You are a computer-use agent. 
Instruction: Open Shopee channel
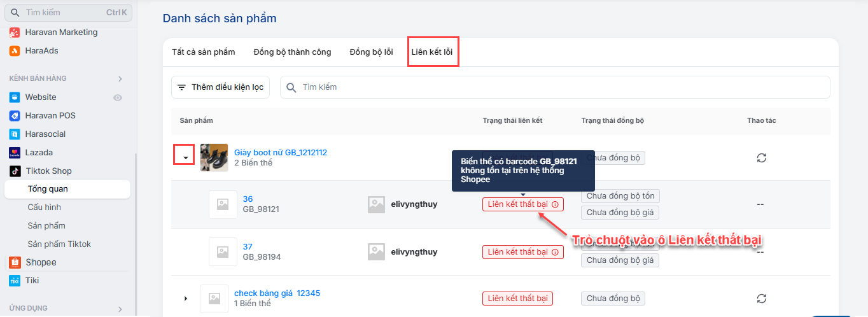coord(41,262)
